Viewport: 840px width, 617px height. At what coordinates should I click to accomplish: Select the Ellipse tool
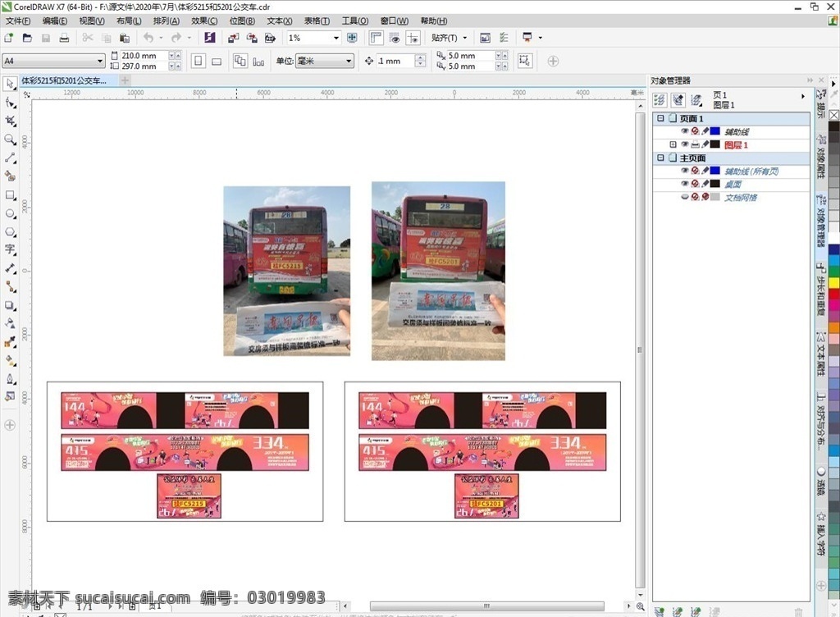(10, 213)
